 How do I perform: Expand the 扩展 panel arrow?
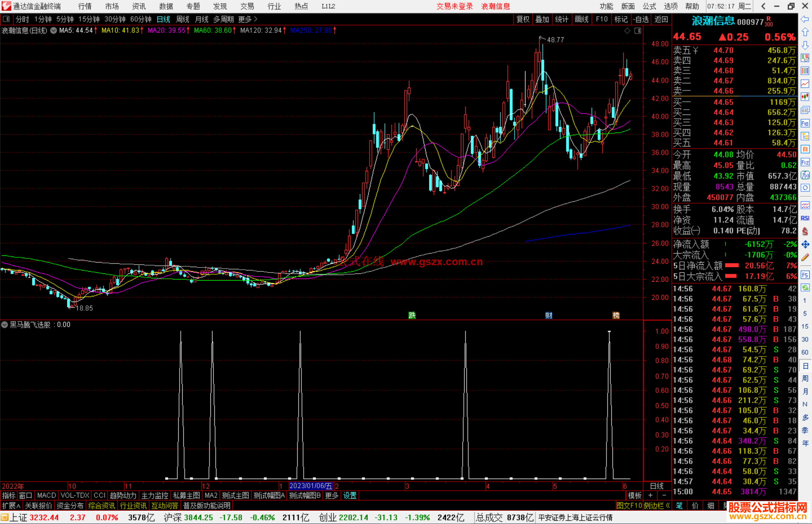coord(11,506)
